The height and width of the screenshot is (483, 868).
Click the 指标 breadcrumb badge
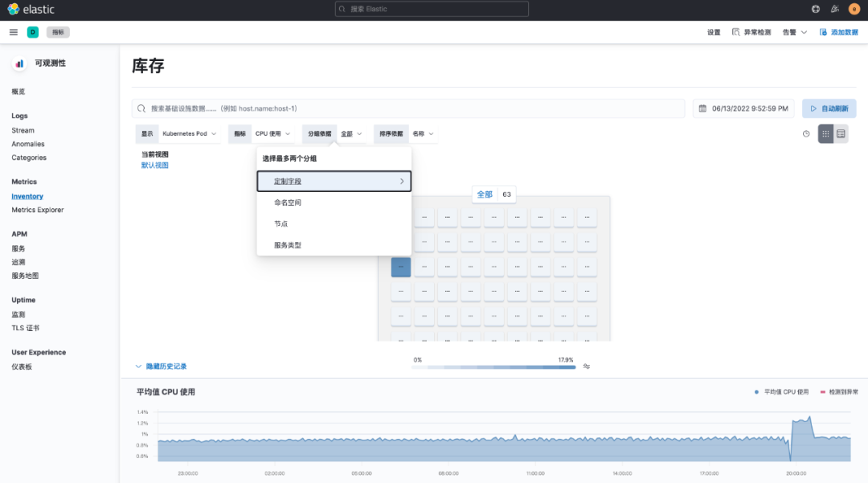click(58, 32)
